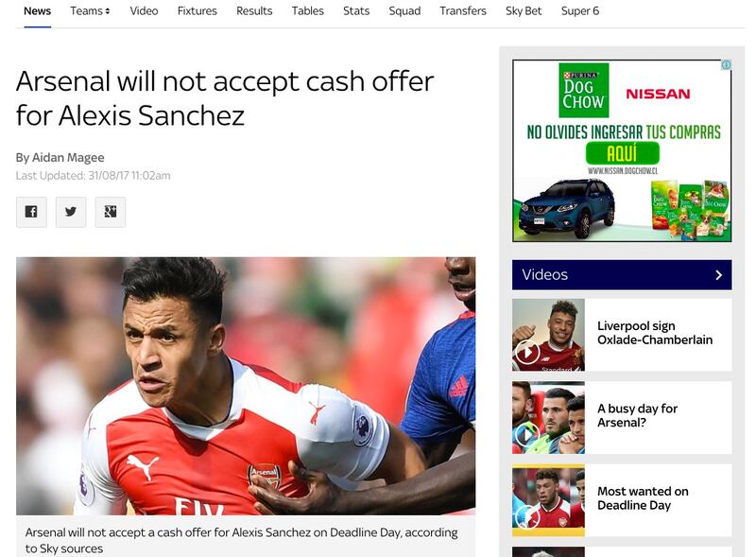Expand the Teams dropdown menu
Image resolution: width=756 pixels, height=557 pixels.
pyautogui.click(x=90, y=10)
